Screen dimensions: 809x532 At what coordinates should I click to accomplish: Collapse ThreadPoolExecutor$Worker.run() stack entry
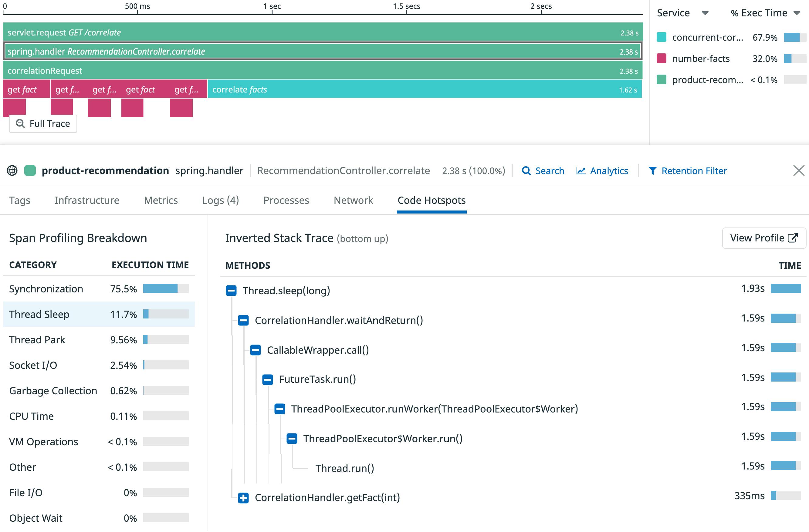pyautogui.click(x=292, y=439)
